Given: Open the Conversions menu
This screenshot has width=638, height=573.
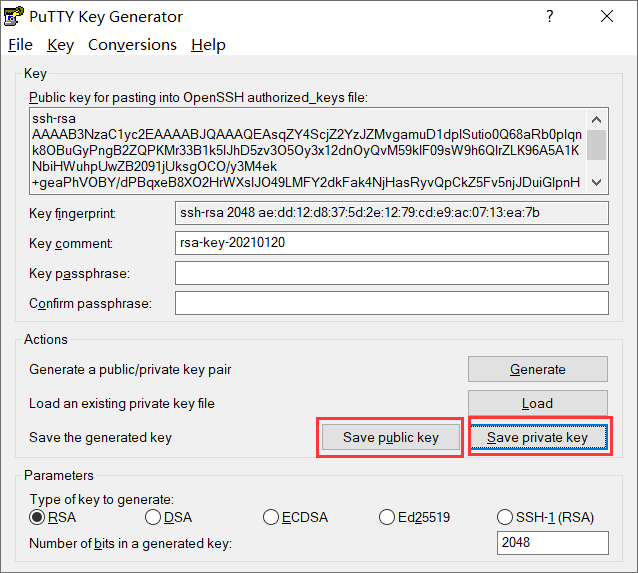Looking at the screenshot, I should click(x=132, y=45).
